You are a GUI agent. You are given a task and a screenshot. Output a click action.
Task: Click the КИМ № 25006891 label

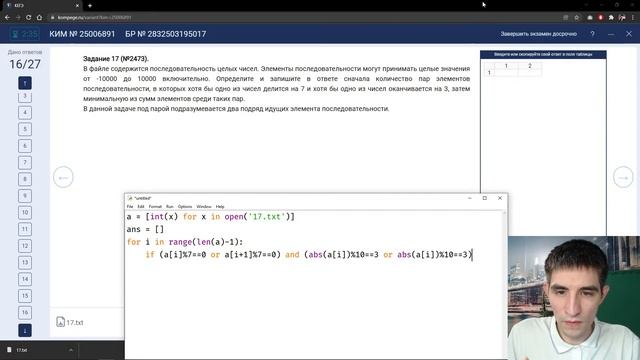(x=82, y=34)
